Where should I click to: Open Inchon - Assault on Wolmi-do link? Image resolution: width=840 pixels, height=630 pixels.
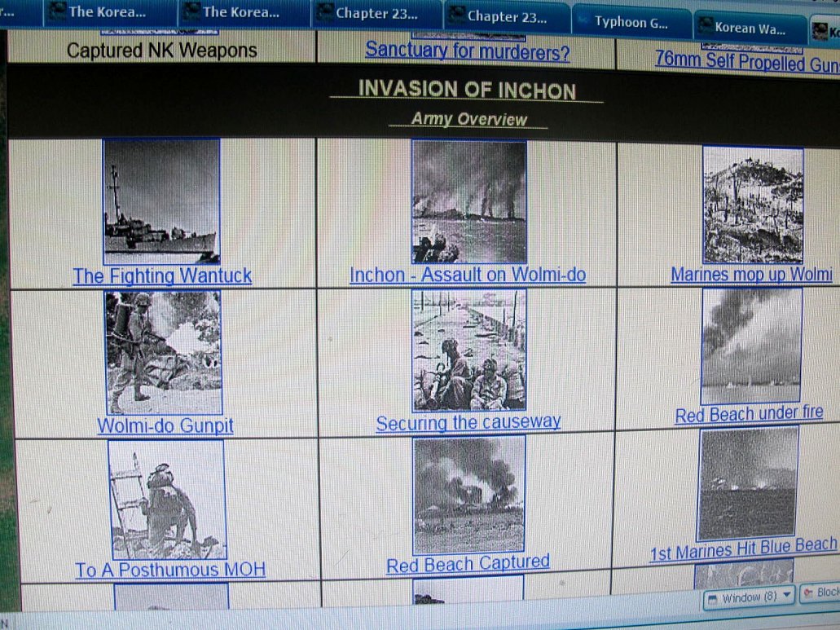(x=468, y=275)
